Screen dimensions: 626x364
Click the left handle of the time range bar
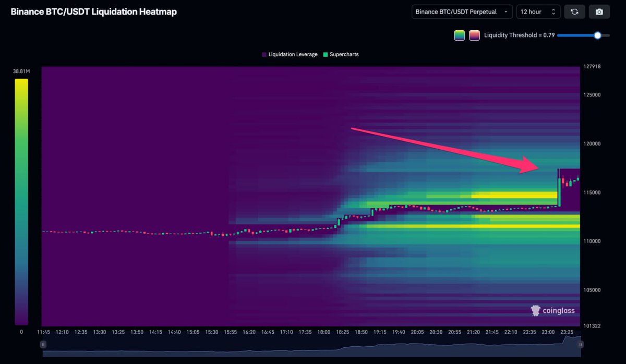(43, 344)
